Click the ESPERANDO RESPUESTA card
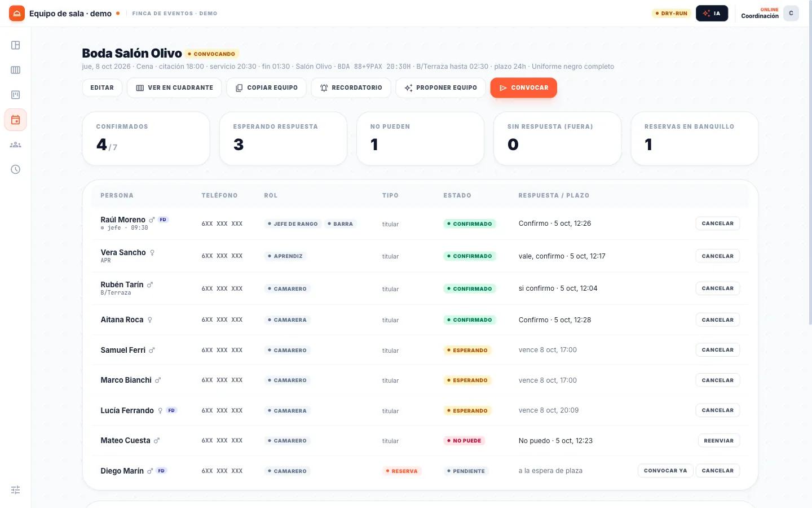The width and height of the screenshot is (812, 508). 283,138
